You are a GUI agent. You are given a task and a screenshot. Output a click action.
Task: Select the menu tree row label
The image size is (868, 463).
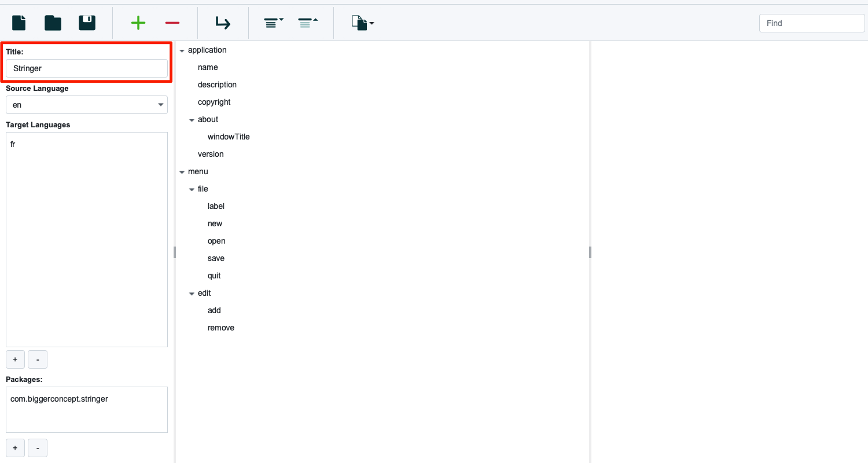tap(198, 171)
